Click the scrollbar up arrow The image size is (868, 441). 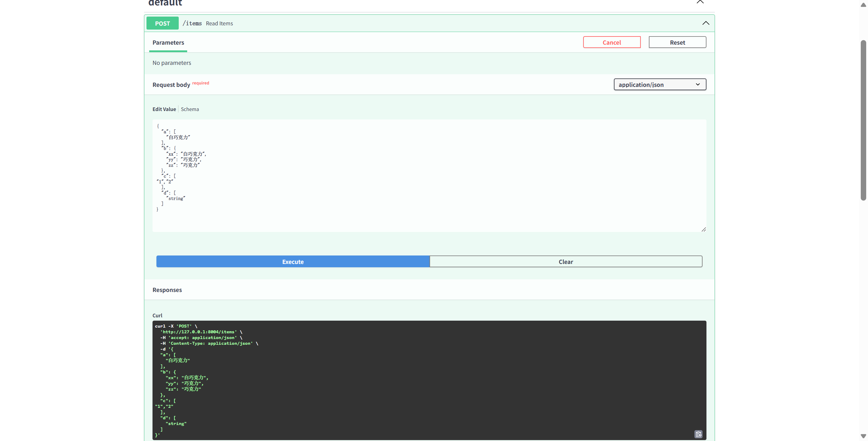coord(863,5)
